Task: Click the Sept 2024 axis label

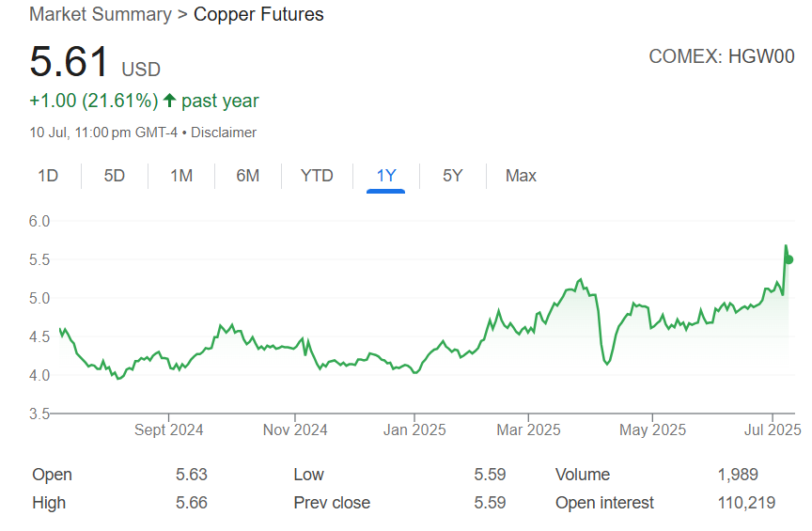Action: [169, 429]
